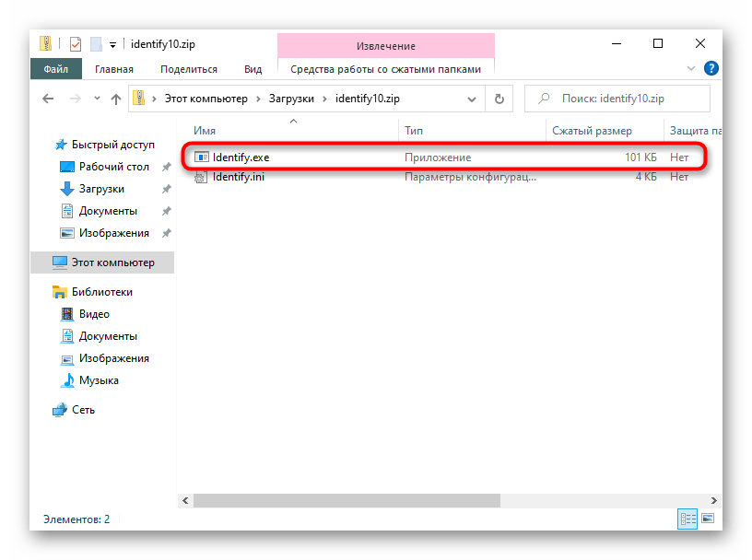The height and width of the screenshot is (560, 752).
Task: Select the Identify.ini file
Action: [239, 177]
